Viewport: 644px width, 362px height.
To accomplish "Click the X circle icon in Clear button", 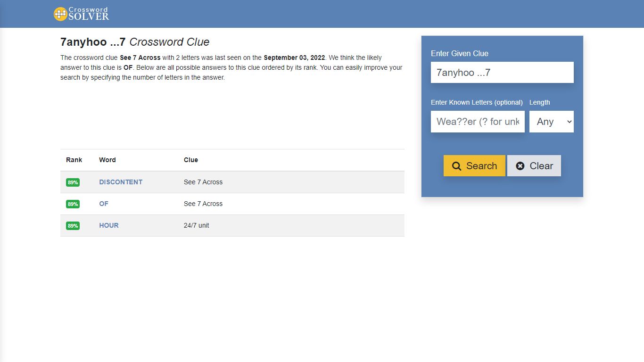I will click(x=520, y=166).
